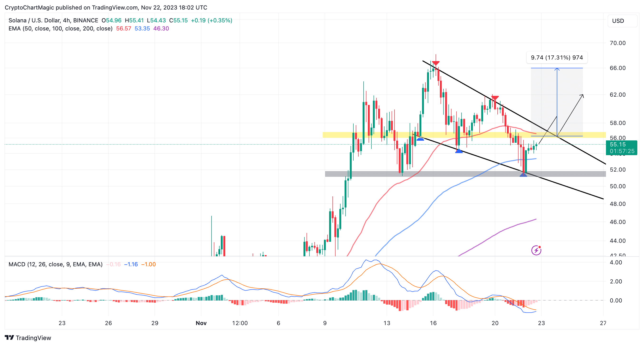
Task: Click the price-range label "9.74 (17.31%) 974"
Action: (557, 58)
